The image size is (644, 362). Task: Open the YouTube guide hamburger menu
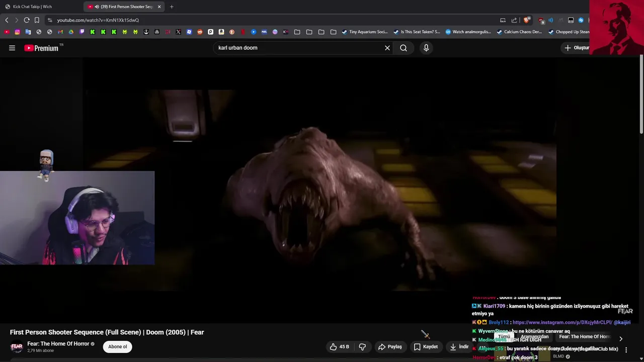click(12, 48)
